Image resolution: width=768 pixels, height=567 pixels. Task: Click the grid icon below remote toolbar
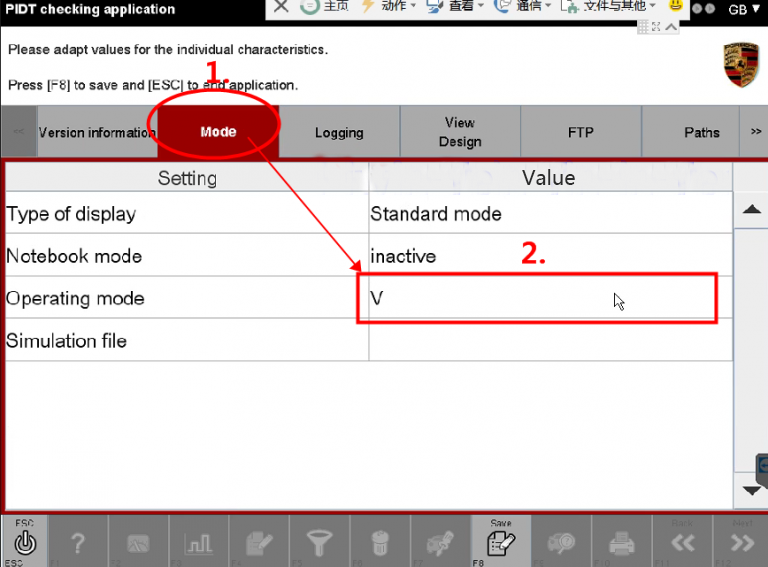(x=643, y=27)
